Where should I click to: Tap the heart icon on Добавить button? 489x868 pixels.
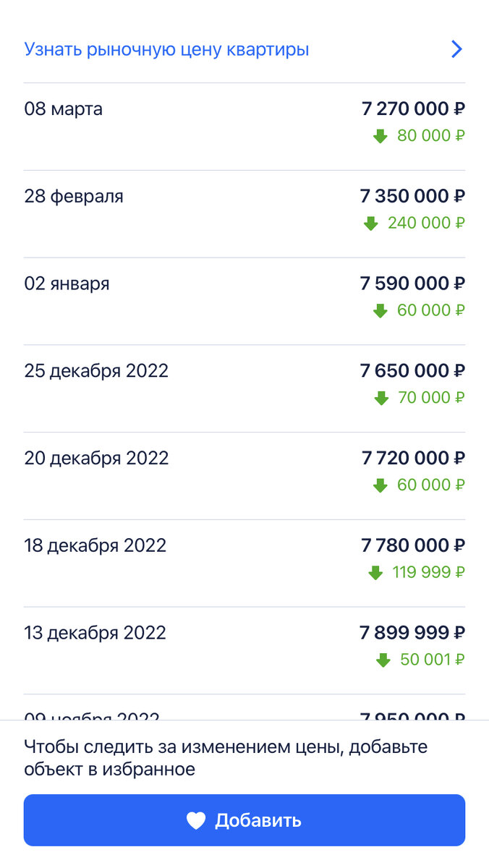(x=196, y=820)
